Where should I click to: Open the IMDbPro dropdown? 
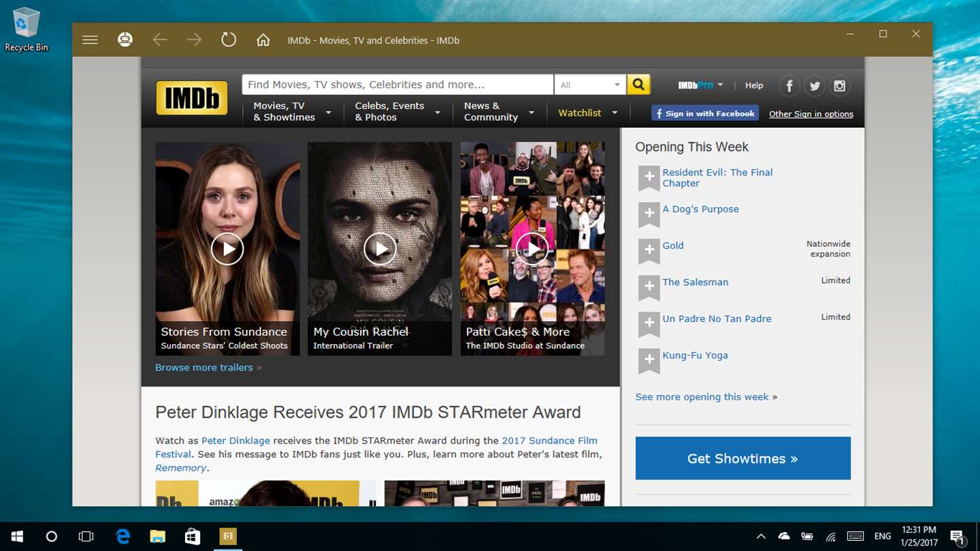coord(700,85)
